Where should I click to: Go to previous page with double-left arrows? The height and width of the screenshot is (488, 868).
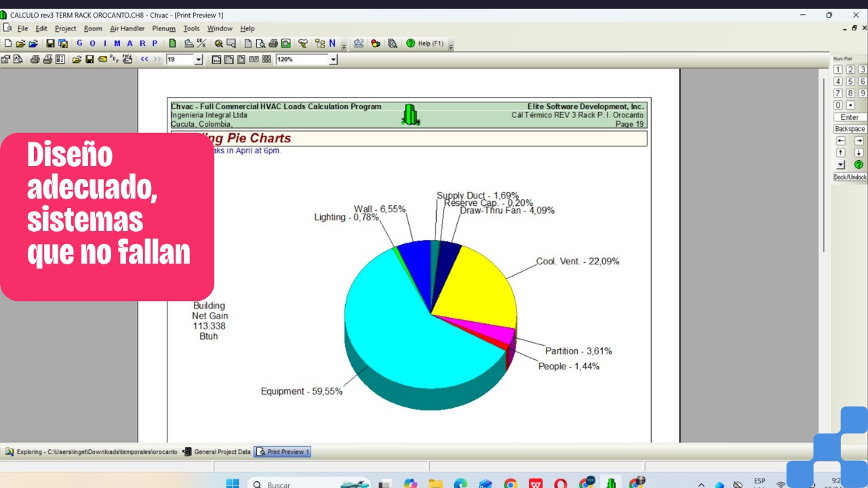(x=144, y=60)
